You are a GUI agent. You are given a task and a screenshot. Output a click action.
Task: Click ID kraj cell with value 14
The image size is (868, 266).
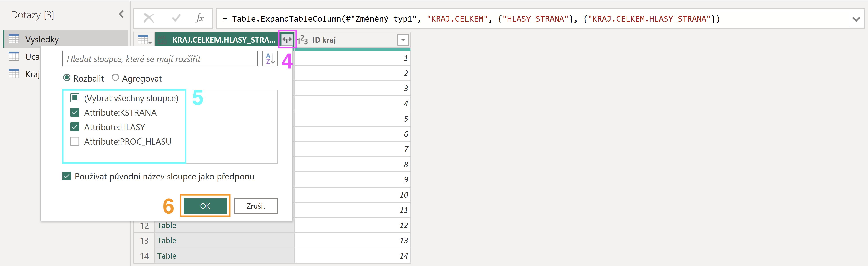point(352,256)
